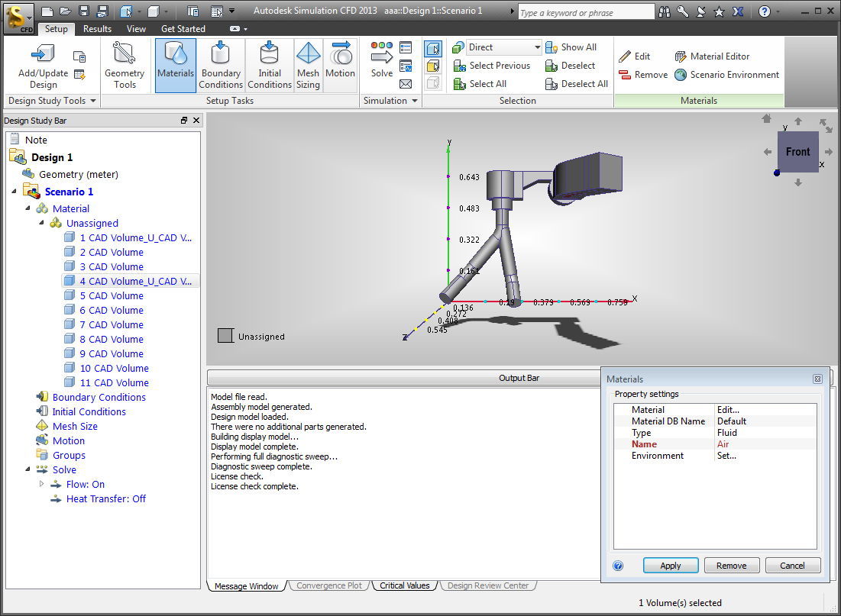Screen dimensions: 841x616
Task: Click New file in quick access
Action: pos(47,11)
